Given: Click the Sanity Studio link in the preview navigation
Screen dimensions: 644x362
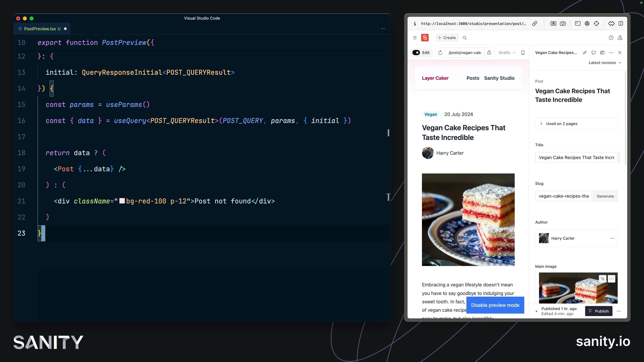Looking at the screenshot, I should tap(499, 78).
